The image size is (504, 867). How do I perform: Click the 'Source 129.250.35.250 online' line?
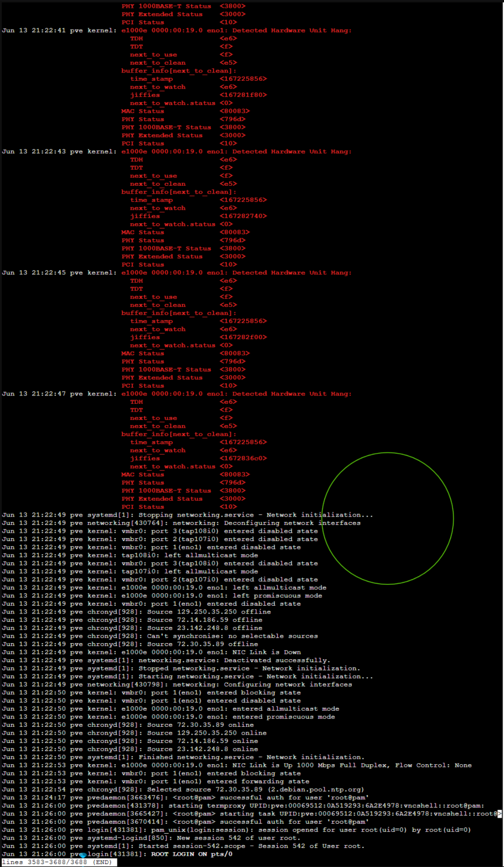click(134, 733)
